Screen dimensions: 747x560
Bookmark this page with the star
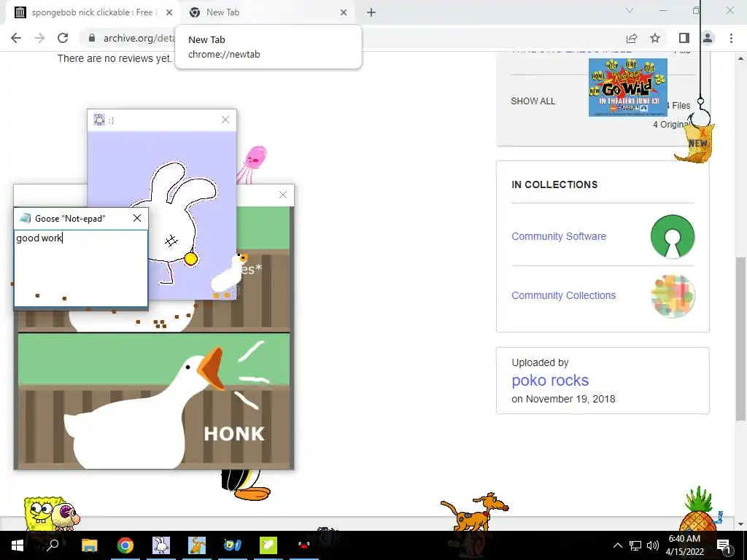coord(655,38)
